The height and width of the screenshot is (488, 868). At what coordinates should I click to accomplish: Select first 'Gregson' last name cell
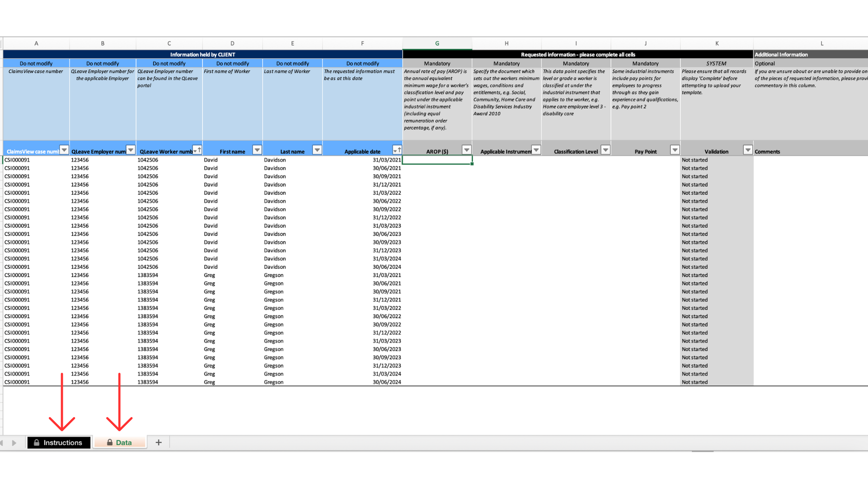pyautogui.click(x=292, y=275)
